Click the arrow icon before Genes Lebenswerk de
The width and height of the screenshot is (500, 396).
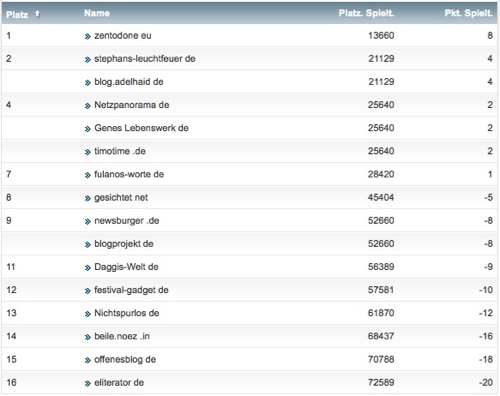tap(88, 129)
